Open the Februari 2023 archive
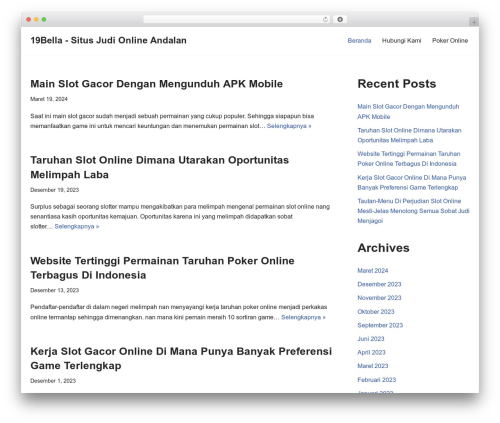This screenshot has height=423, width=500. pyautogui.click(x=377, y=380)
